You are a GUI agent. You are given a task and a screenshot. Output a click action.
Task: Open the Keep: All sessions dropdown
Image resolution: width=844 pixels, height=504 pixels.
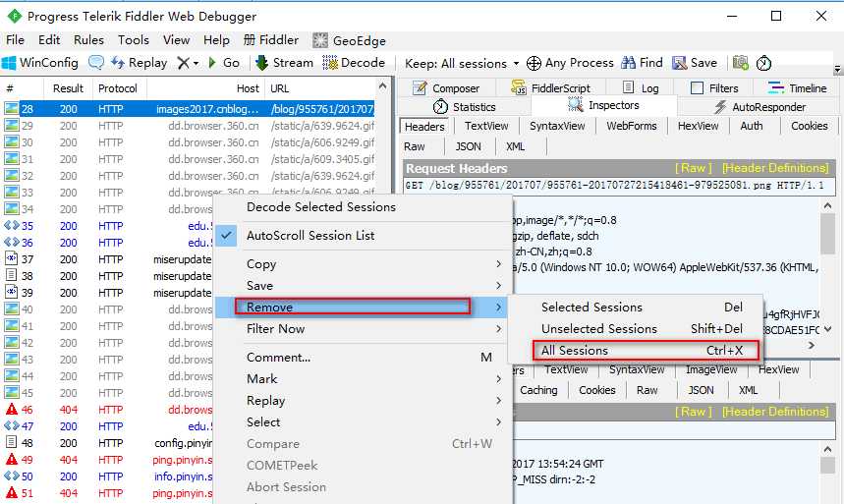pos(461,64)
